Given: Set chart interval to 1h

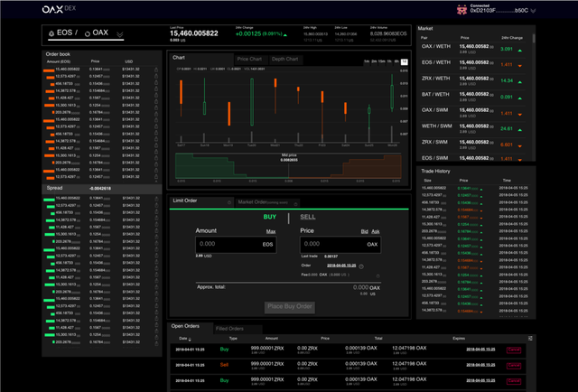Looking at the screenshot, I should [389, 61].
